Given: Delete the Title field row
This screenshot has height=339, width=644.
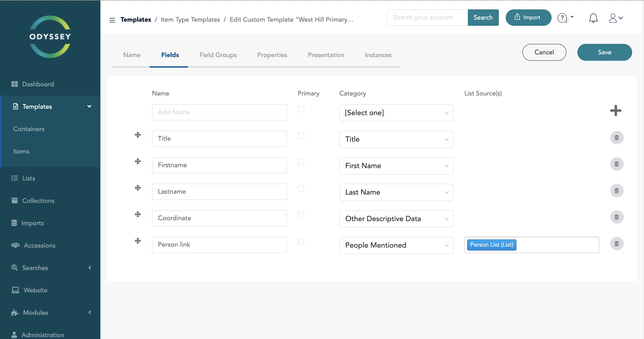Looking at the screenshot, I should [x=616, y=138].
